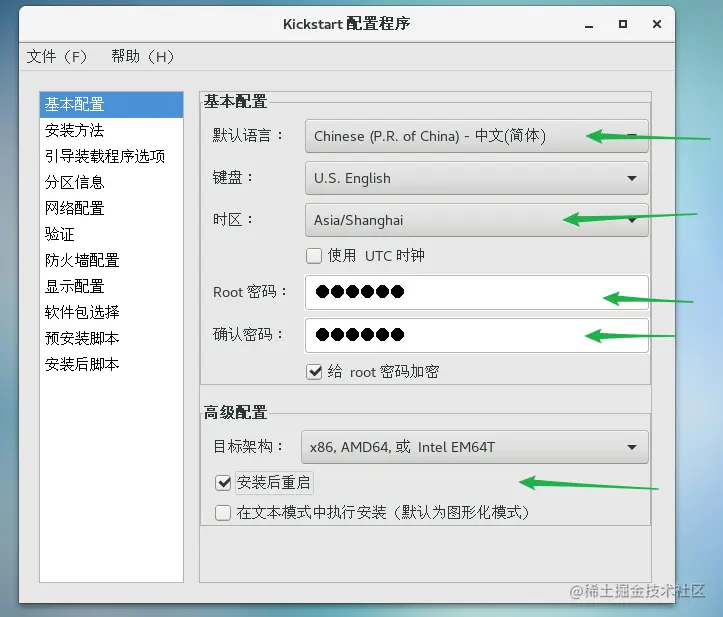Go to 分区信息 section
The width and height of the screenshot is (723, 617).
click(x=112, y=182)
